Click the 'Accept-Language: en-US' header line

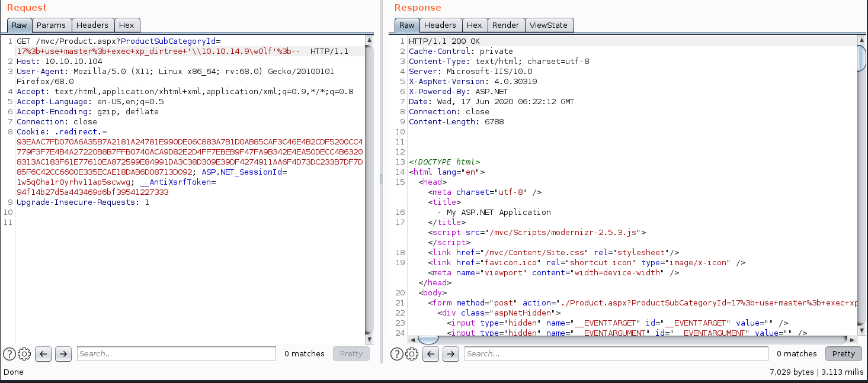(90, 102)
